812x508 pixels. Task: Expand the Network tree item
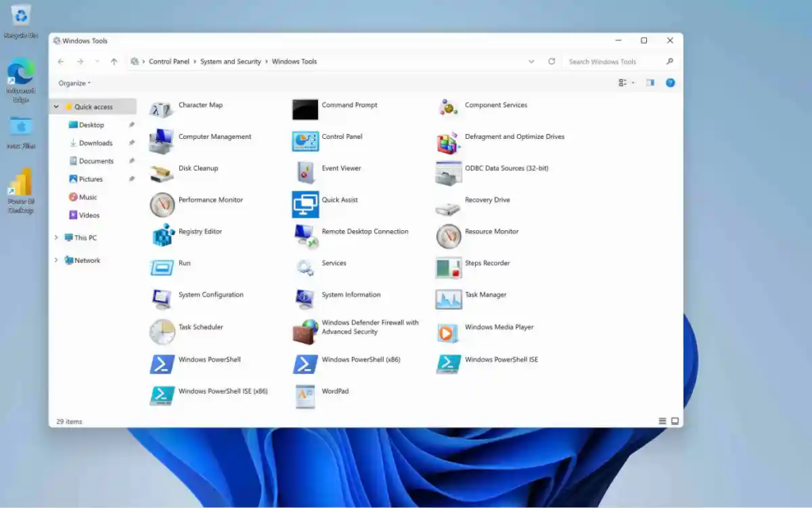pos(56,260)
